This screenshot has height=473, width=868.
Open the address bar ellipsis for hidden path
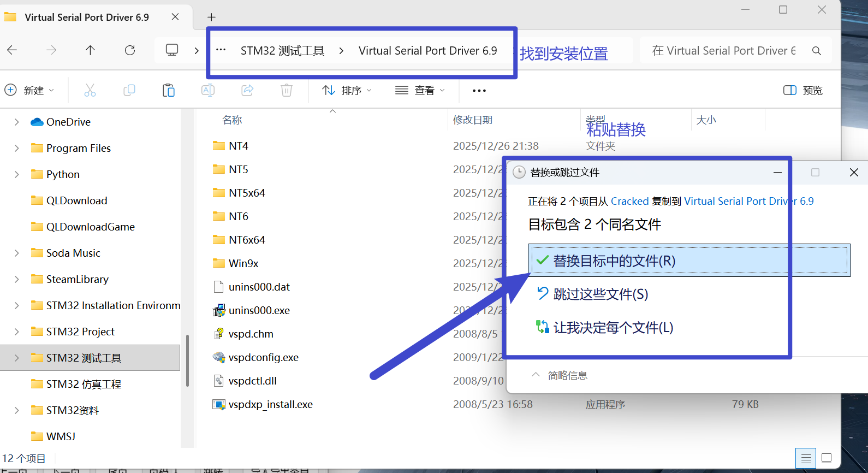point(221,50)
